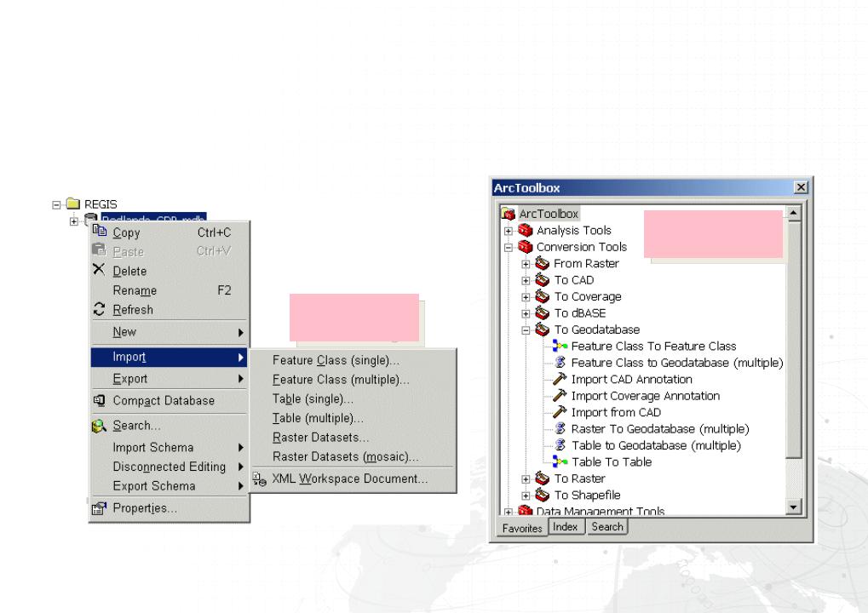The width and height of the screenshot is (868, 613).
Task: Click the Search globe icon
Action: 99,426
